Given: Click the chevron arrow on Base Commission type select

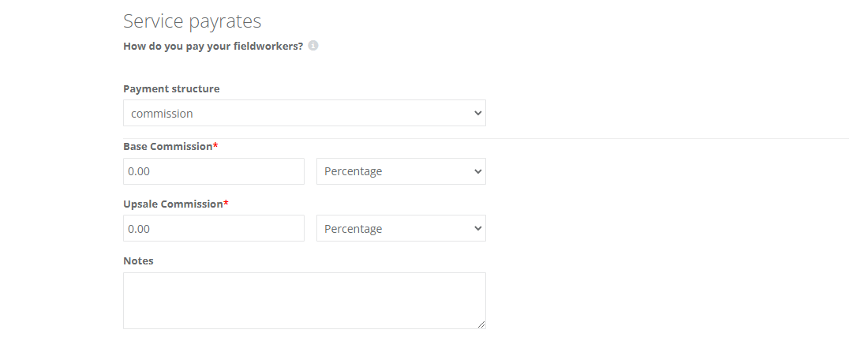Looking at the screenshot, I should (477, 171).
